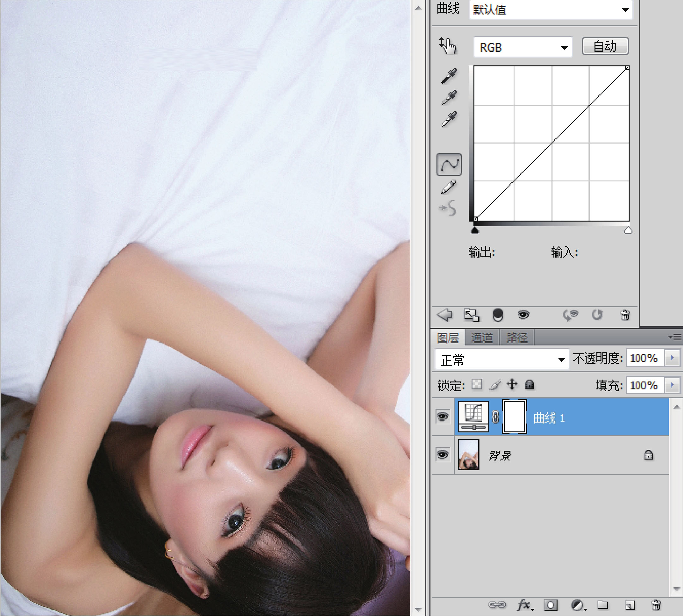Switch to the 路径 tab
Screen dimensions: 683x616
517,338
